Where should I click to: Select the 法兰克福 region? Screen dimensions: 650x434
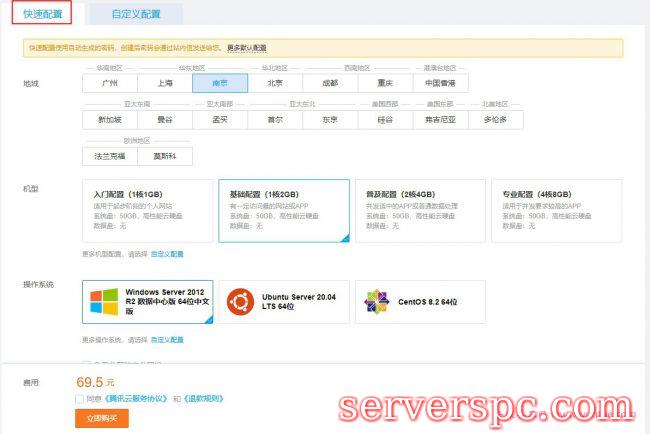click(109, 156)
